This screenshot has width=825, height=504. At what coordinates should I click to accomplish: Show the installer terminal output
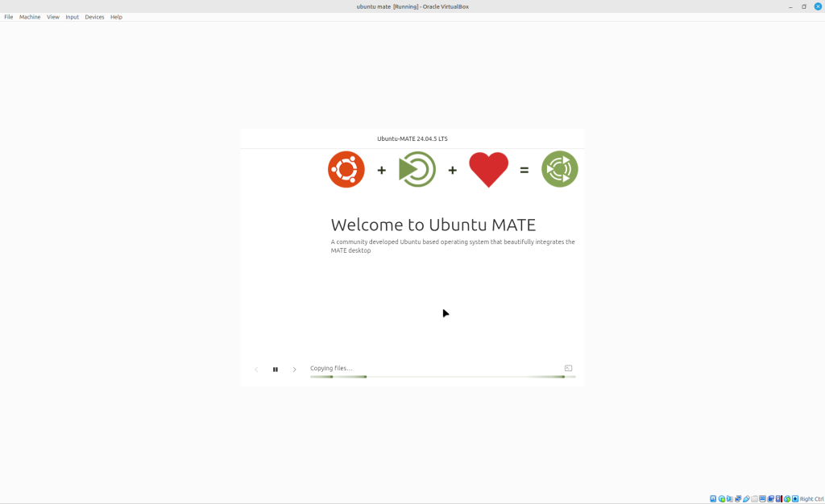tap(568, 368)
